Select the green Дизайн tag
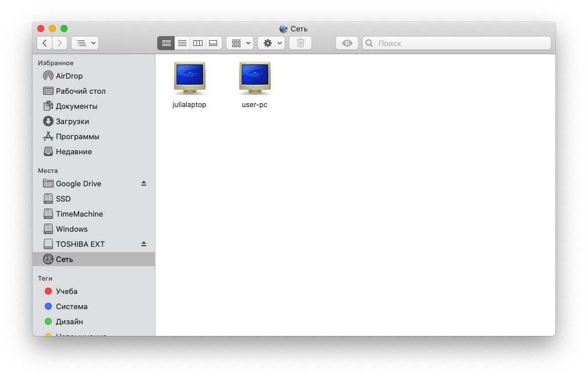 (94, 321)
